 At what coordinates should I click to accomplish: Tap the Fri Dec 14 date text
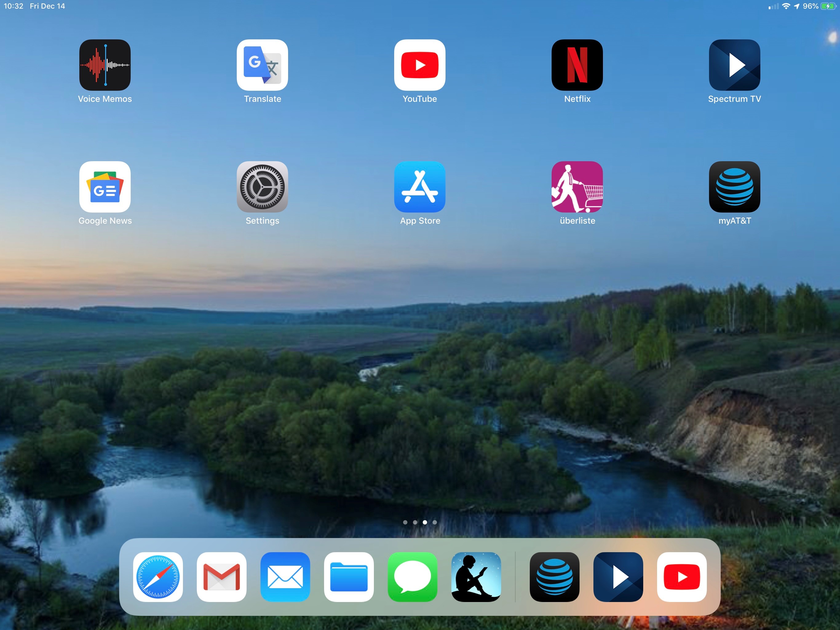click(47, 6)
